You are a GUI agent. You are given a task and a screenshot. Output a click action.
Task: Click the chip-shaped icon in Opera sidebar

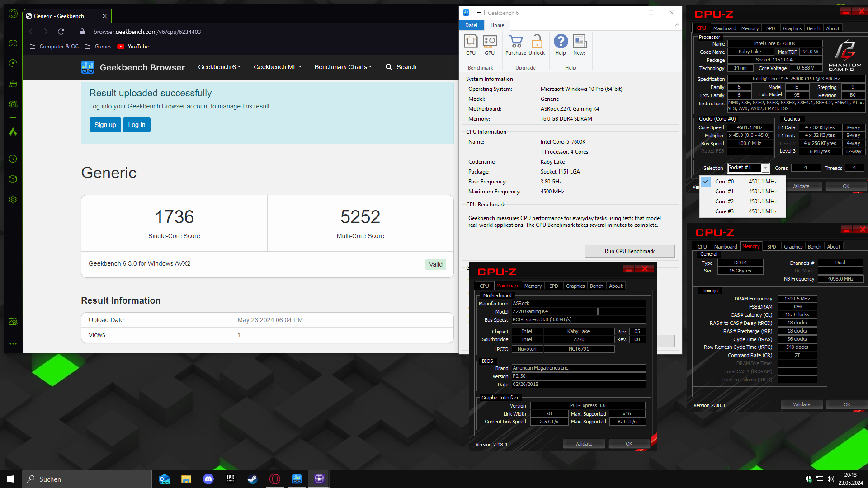click(x=13, y=104)
